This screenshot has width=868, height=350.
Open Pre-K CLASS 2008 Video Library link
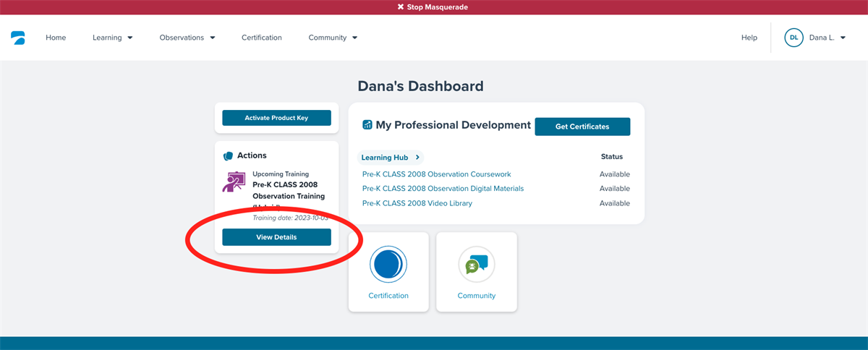417,203
